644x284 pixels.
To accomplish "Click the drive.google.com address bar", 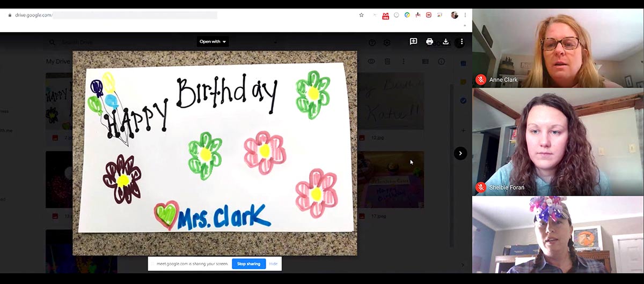I will pos(134,15).
